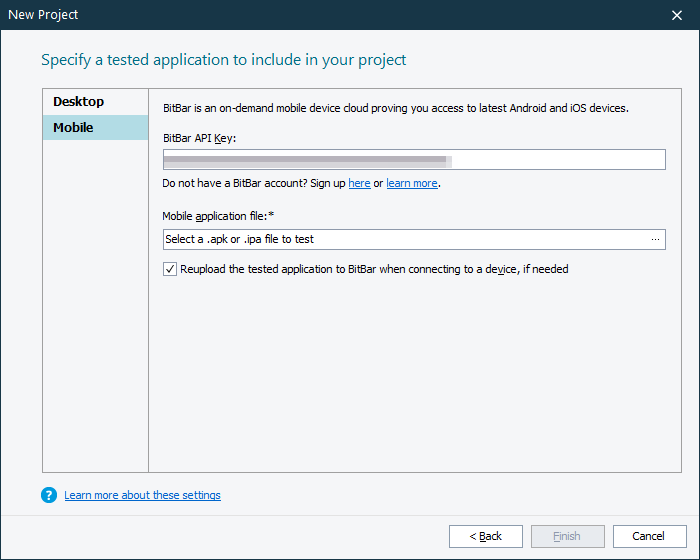Click the BitBar on-demand cloud description text

tap(395, 108)
